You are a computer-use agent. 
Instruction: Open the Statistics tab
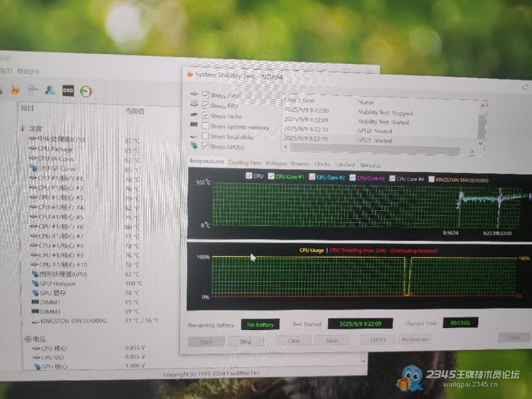click(370, 165)
